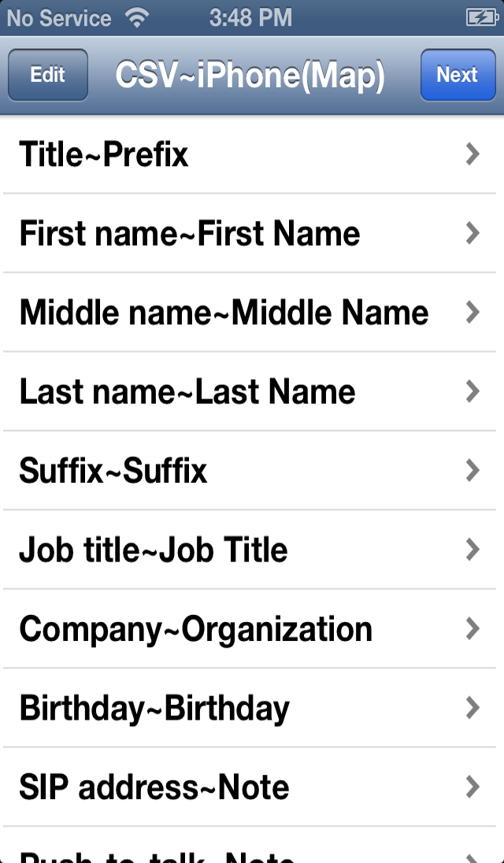Tap the partially visible Push-to-talk~Note row
This screenshot has height=863, width=504.
[x=252, y=845]
